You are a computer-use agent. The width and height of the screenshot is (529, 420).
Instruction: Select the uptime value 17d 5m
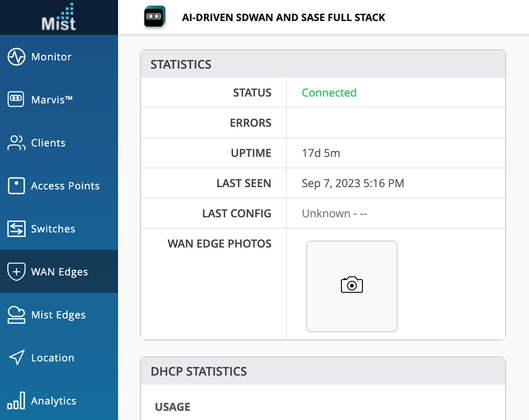[321, 153]
